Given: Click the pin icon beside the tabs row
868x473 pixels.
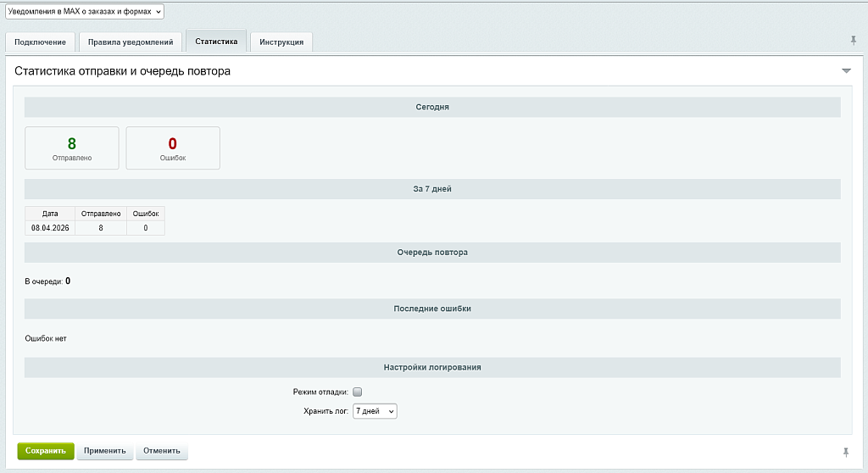Looking at the screenshot, I should (853, 41).
